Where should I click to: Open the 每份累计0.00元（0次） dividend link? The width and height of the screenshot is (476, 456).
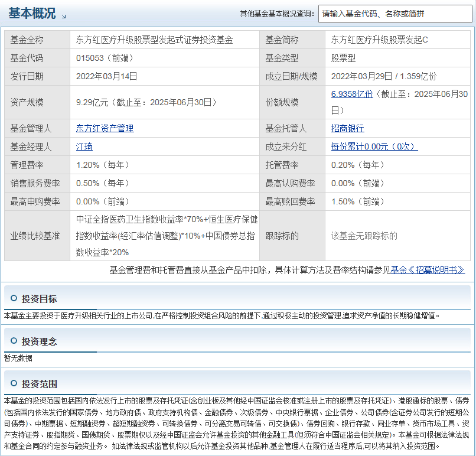(x=374, y=146)
